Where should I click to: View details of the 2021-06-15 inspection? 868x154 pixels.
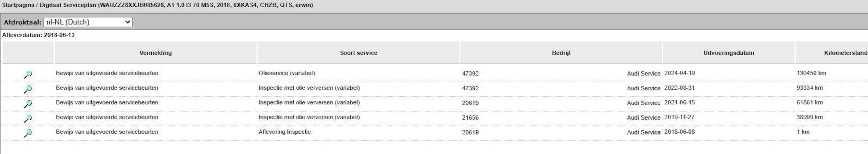(28, 104)
